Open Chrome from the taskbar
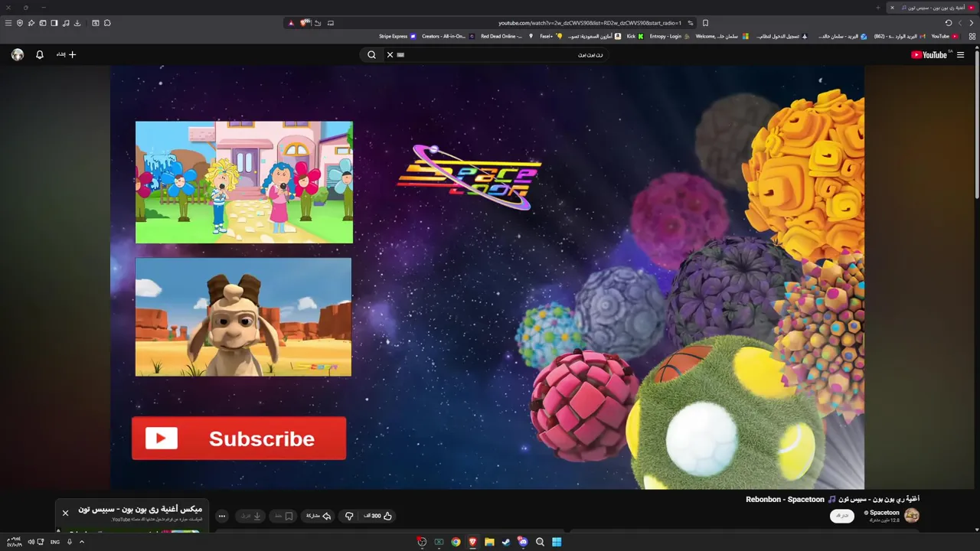 (x=456, y=542)
